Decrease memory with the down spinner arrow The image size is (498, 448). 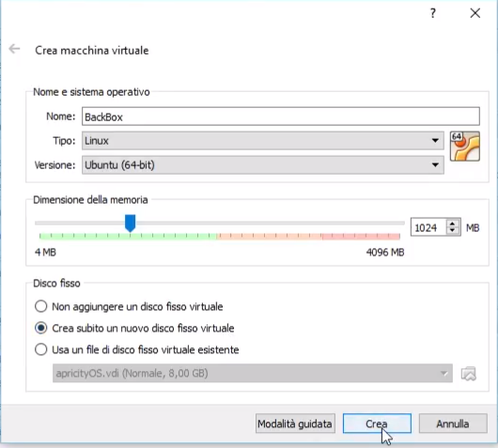453,231
